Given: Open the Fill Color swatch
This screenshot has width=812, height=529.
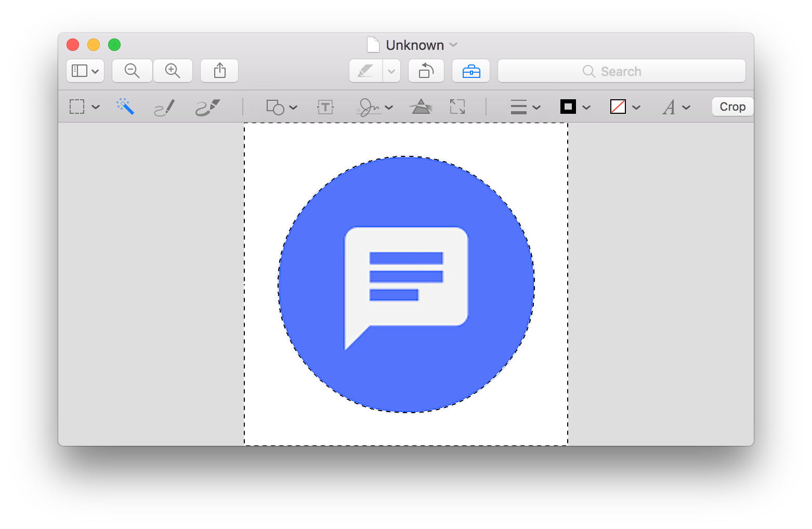Looking at the screenshot, I should pyautogui.click(x=625, y=107).
